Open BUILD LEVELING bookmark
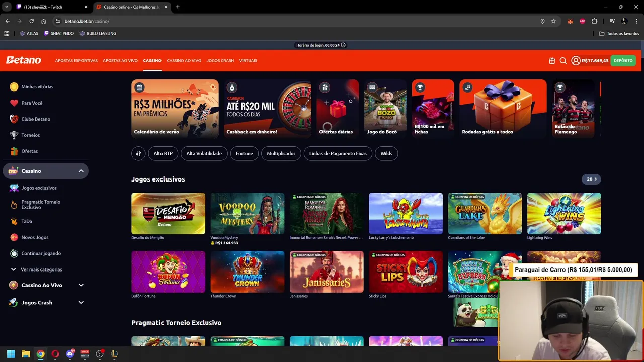 [98, 33]
